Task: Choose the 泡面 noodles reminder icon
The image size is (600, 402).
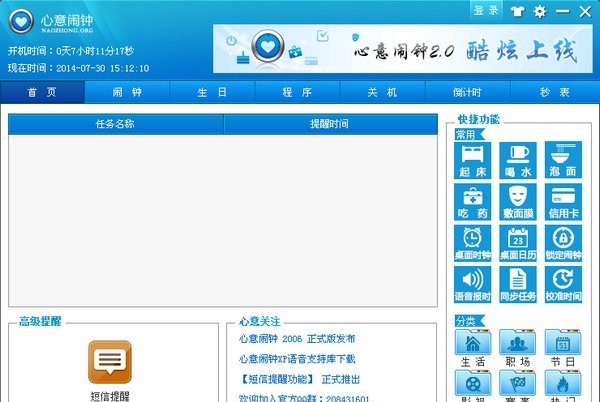Action: pos(563,160)
